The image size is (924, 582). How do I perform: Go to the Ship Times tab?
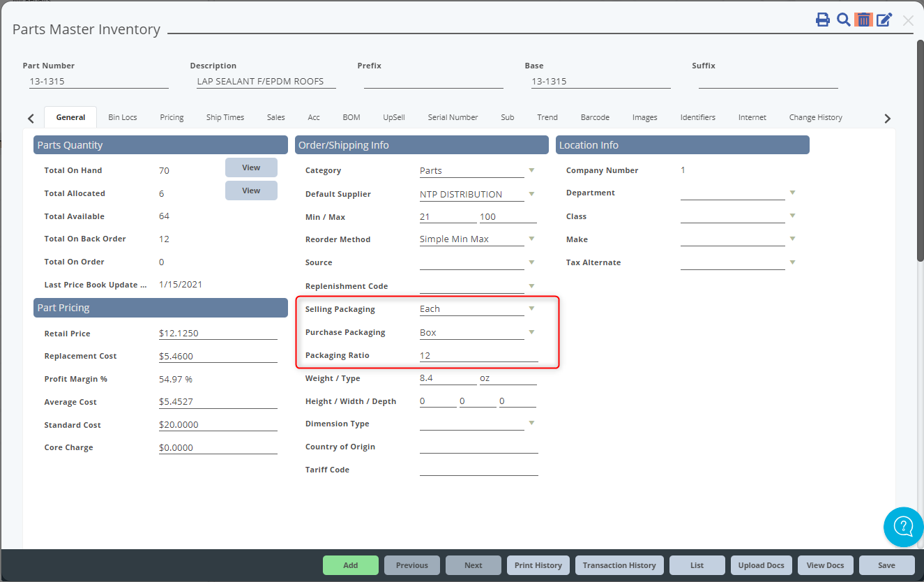[225, 117]
